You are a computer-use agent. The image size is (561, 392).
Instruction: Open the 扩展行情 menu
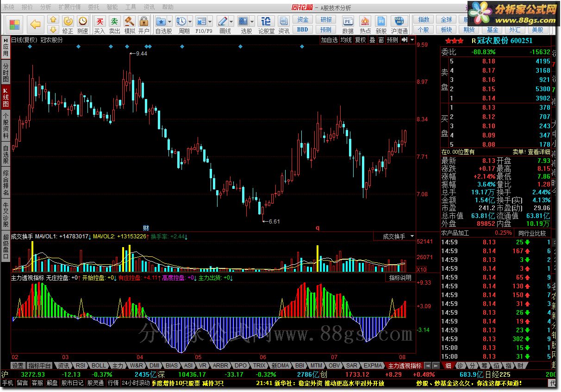[69, 7]
